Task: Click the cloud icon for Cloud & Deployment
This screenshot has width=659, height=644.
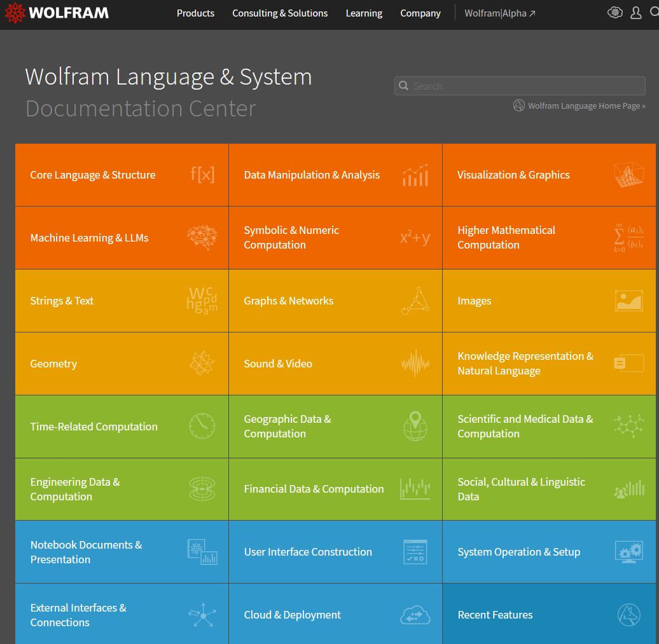Action: coord(415,615)
